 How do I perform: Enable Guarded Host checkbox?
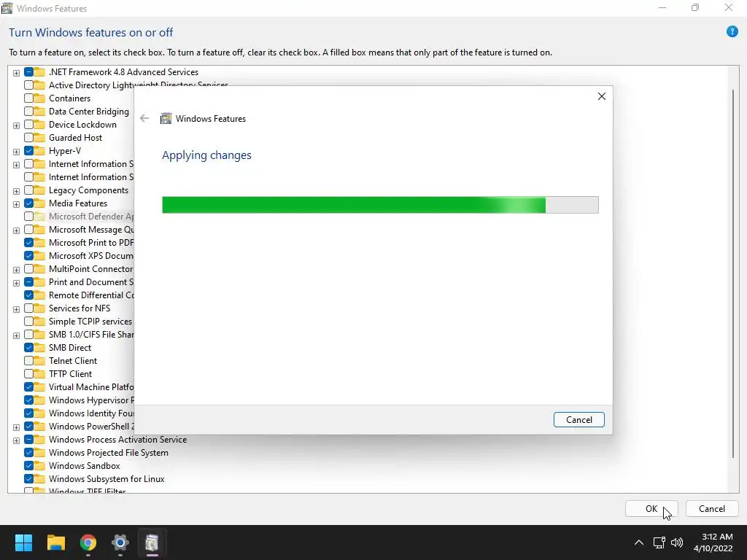tap(28, 138)
